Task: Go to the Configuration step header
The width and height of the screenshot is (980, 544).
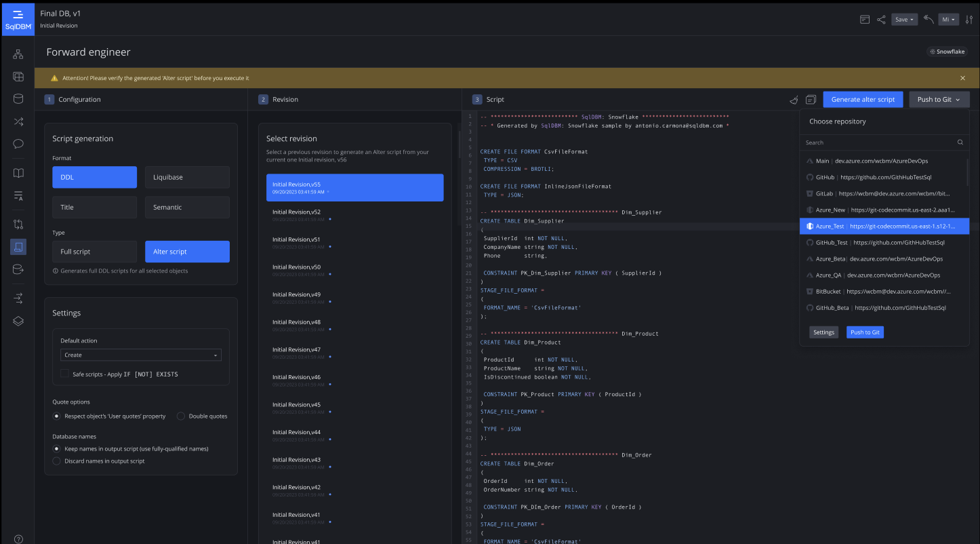Action: [73, 99]
